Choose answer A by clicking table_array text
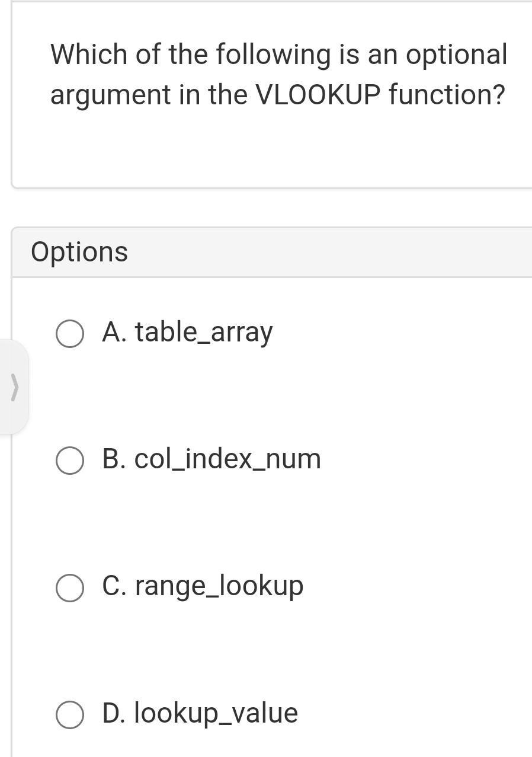 click(x=187, y=333)
